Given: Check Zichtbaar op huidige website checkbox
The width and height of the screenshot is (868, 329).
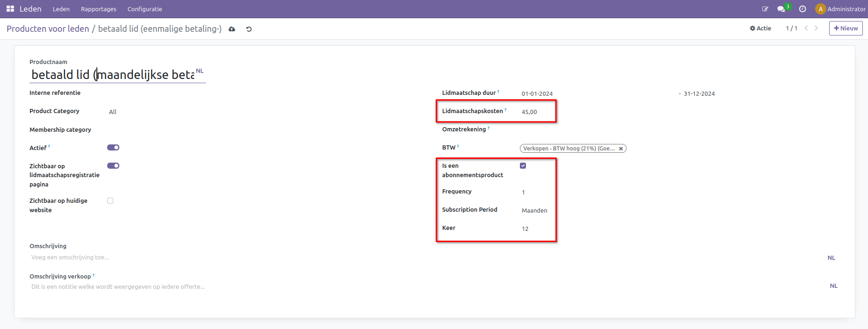Looking at the screenshot, I should 110,201.
